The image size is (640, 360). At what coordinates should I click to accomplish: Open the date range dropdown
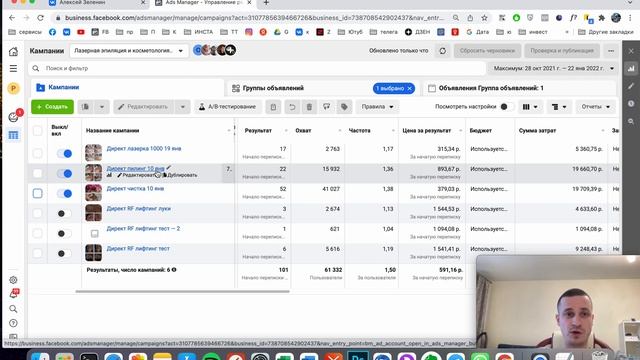pos(554,68)
